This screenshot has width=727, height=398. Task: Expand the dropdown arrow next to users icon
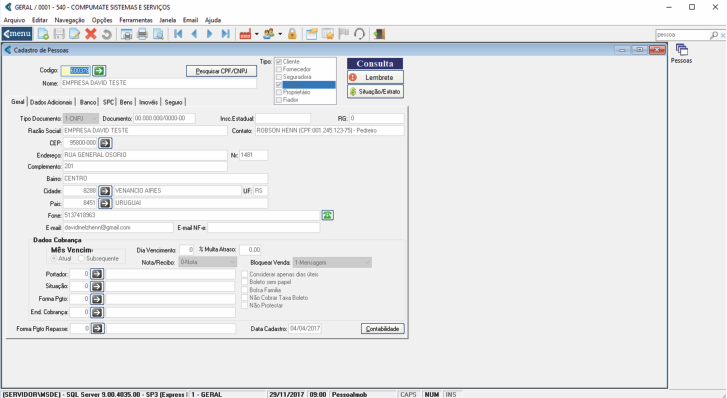[280, 34]
